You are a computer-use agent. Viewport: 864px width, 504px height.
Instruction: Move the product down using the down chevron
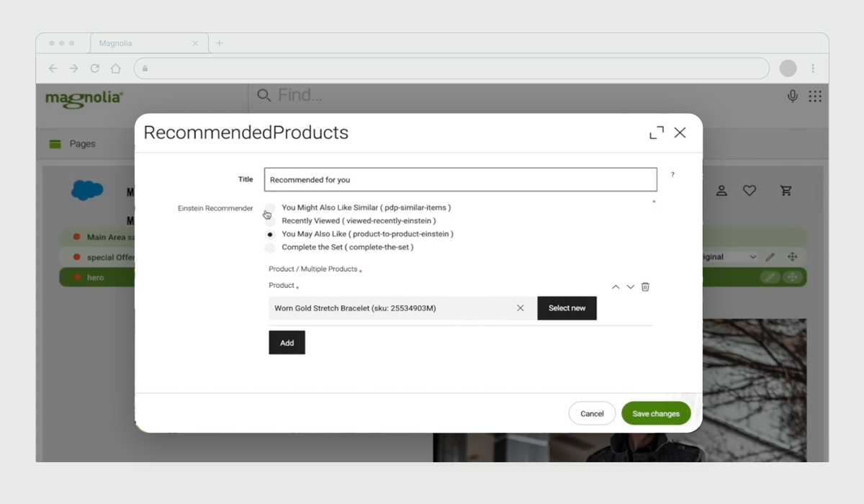pos(630,287)
